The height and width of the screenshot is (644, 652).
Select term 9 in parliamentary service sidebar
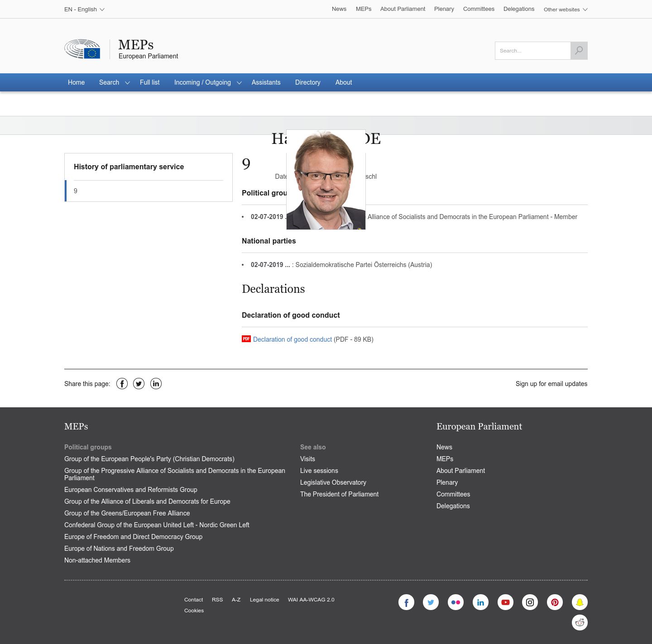(149, 191)
